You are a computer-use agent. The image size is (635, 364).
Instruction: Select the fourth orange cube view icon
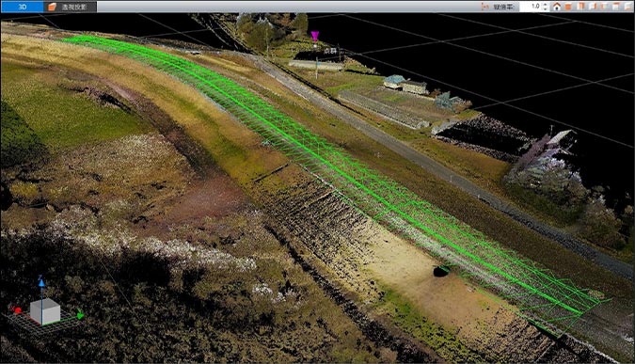point(604,7)
